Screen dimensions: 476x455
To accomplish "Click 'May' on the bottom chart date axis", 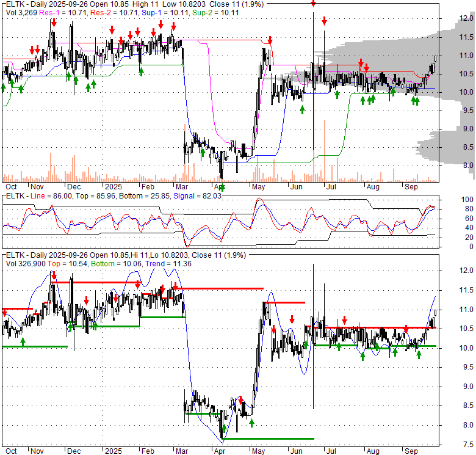I will click(258, 451).
